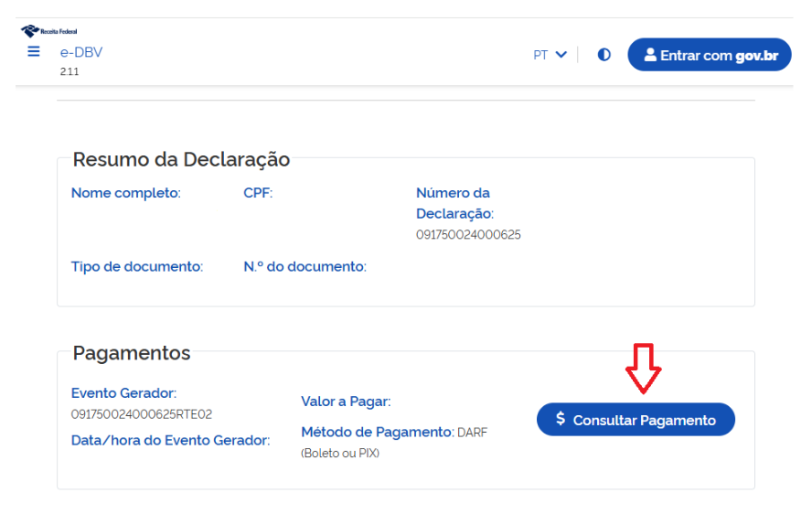Click the Tipo de documento label
Image resolution: width=812 pixels, height=514 pixels.
137,267
